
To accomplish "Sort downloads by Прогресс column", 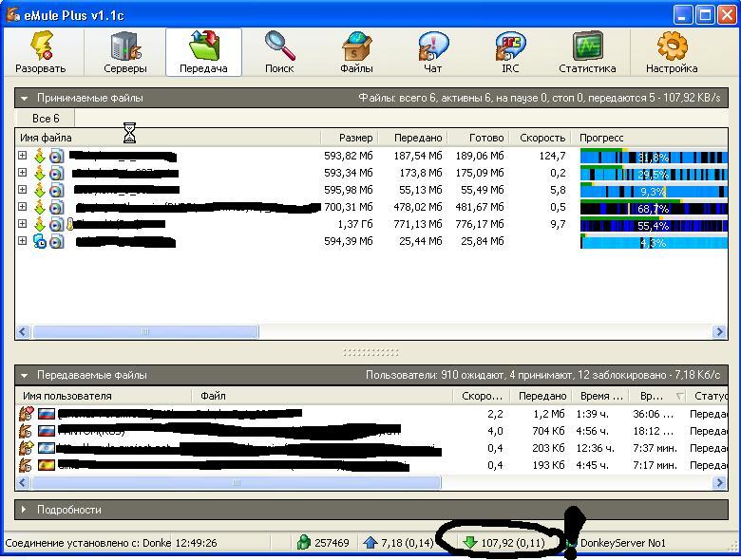I will [x=649, y=138].
